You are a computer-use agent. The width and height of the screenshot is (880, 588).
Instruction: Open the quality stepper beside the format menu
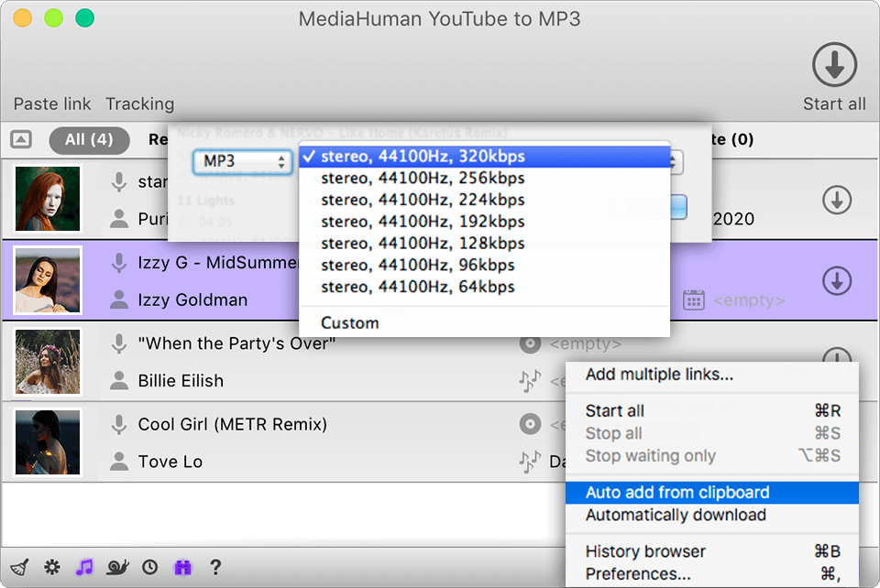674,162
